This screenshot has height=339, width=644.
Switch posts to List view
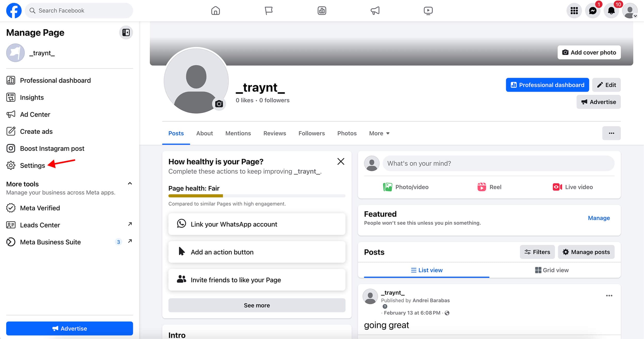click(x=426, y=270)
